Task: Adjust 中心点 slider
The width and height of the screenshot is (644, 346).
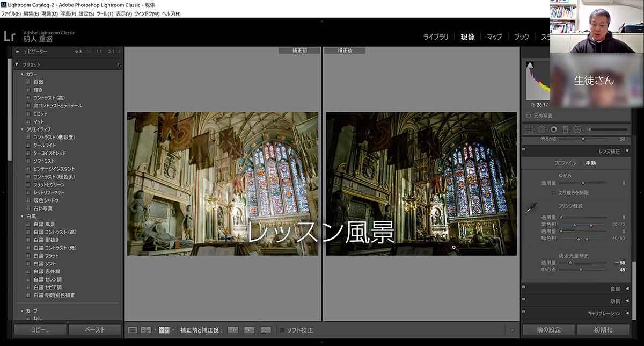Action: coord(583,270)
